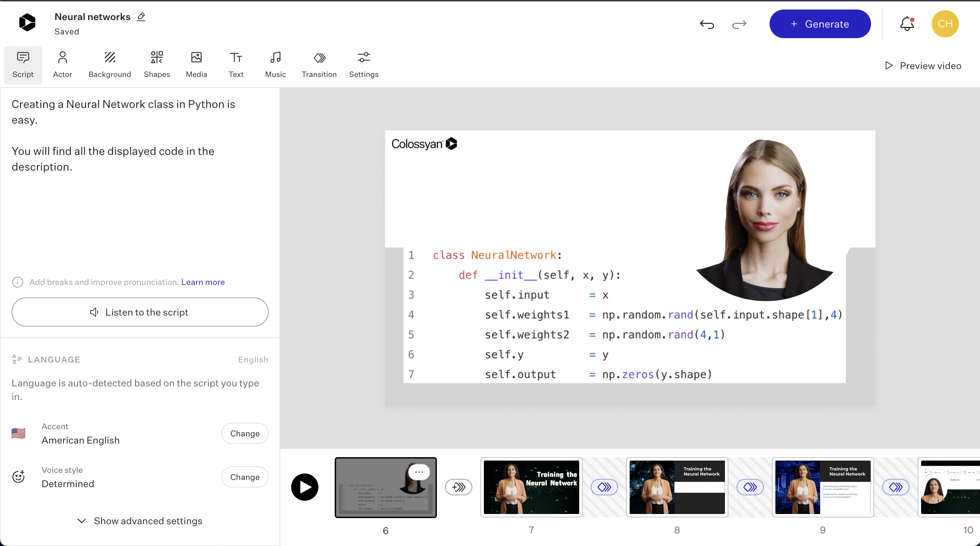Expand Show advanced settings
Image resolution: width=980 pixels, height=546 pixels.
coord(140,520)
